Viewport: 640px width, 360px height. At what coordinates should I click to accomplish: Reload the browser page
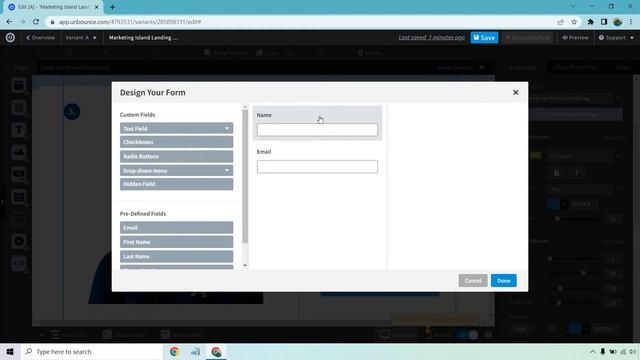pyautogui.click(x=36, y=22)
